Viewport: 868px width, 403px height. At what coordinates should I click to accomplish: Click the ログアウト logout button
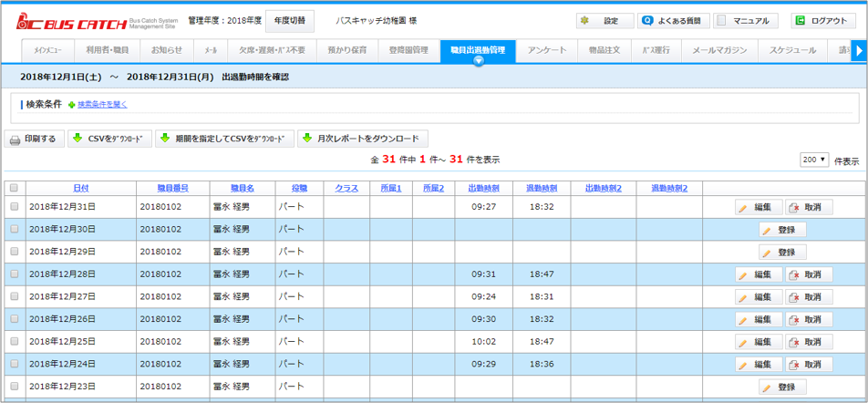click(x=823, y=21)
